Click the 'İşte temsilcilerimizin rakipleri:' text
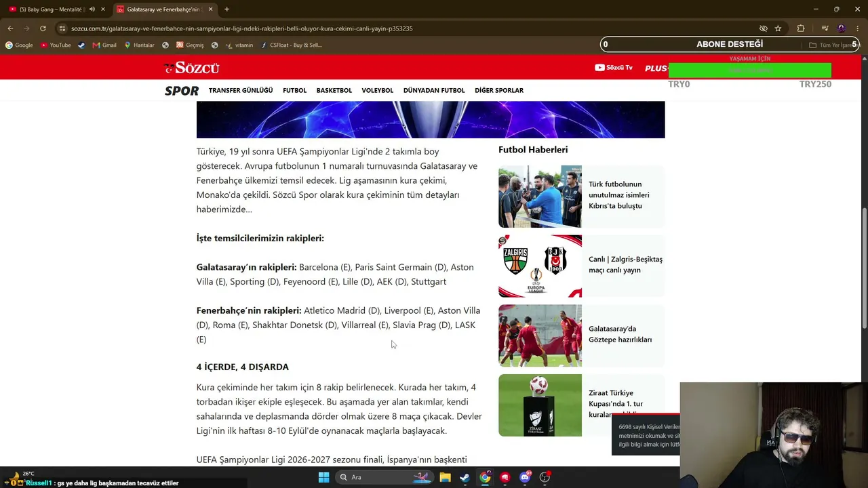This screenshot has width=868, height=488. click(260, 239)
